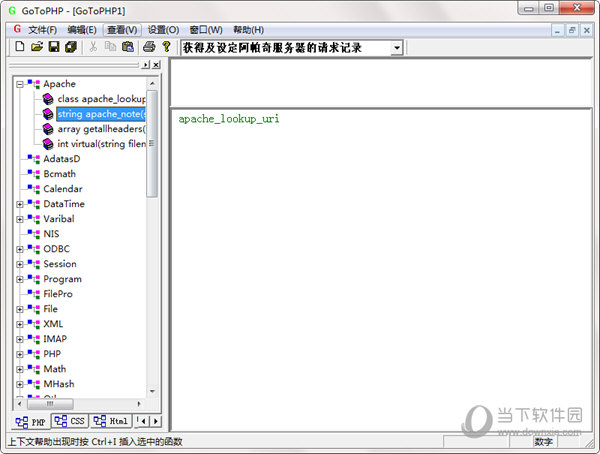
Task: Click the node icon next to Bcmath
Action: click(x=34, y=174)
